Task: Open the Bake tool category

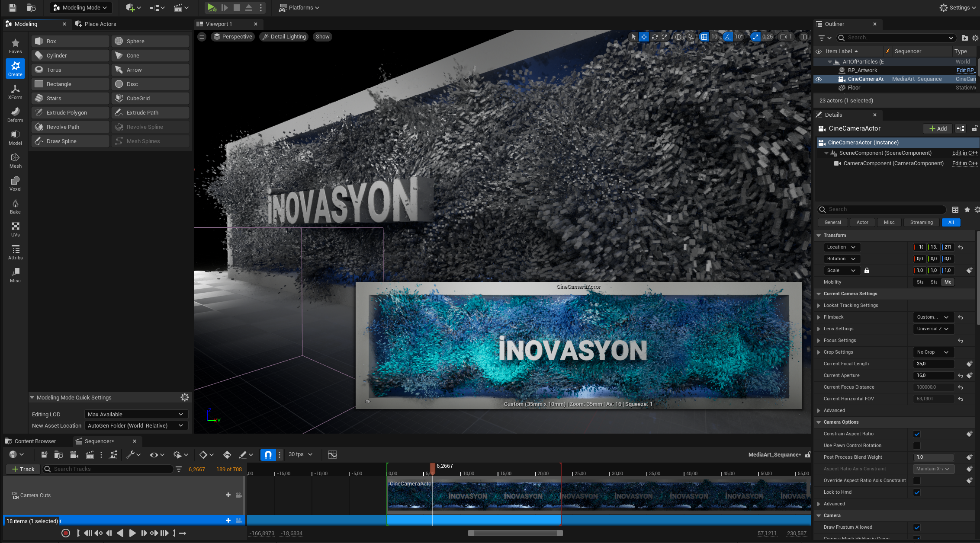Action: click(x=15, y=206)
